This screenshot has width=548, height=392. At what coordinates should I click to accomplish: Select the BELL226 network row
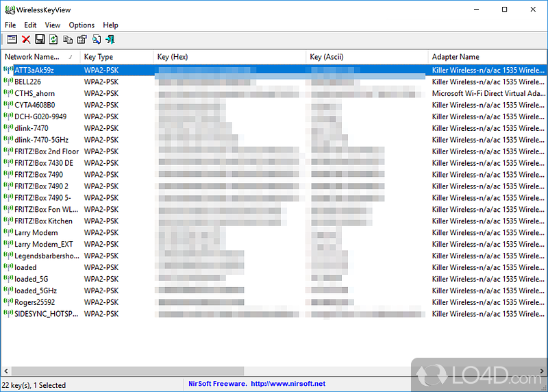point(274,82)
